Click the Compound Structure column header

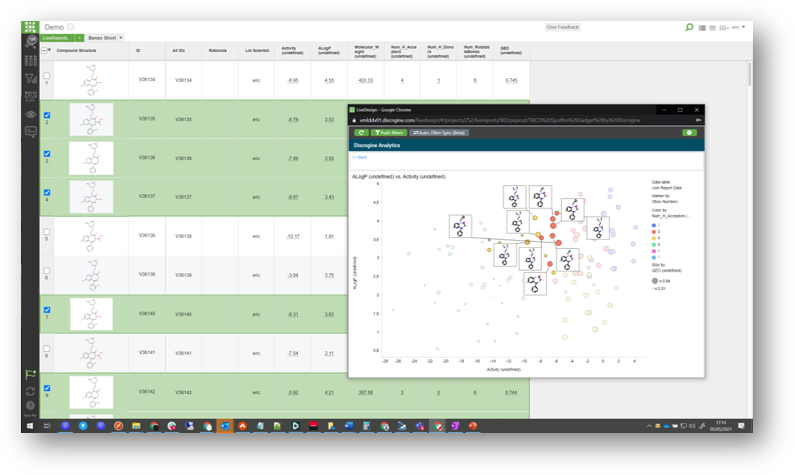point(76,51)
